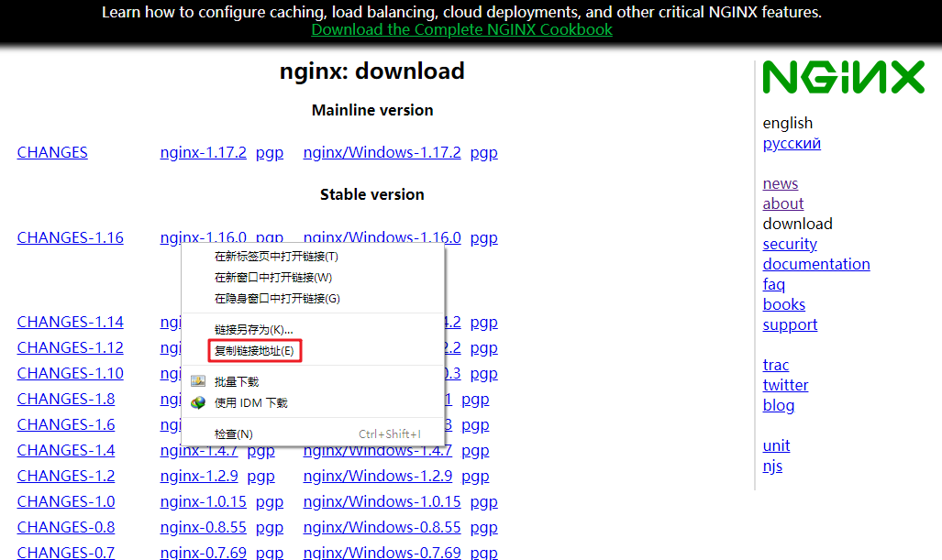Open pgp link next to nginx-1.17.2
942x560 pixels.
[269, 152]
